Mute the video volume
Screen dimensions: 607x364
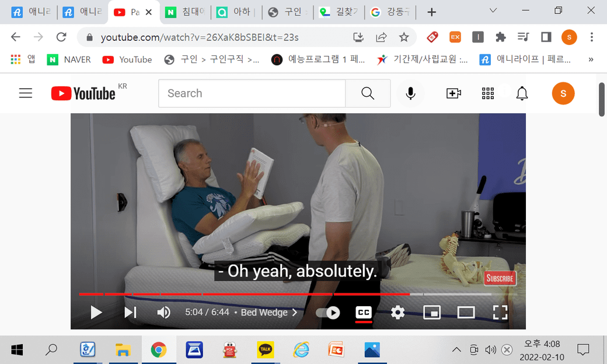click(163, 313)
